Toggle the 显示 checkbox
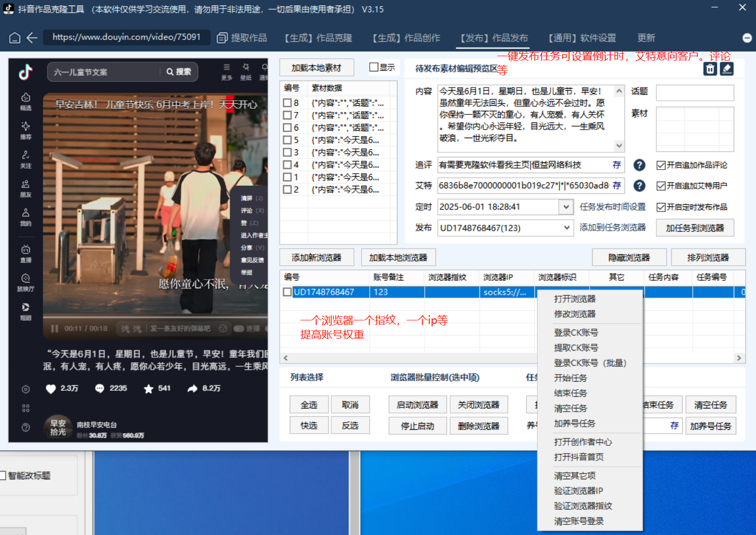 tap(374, 66)
